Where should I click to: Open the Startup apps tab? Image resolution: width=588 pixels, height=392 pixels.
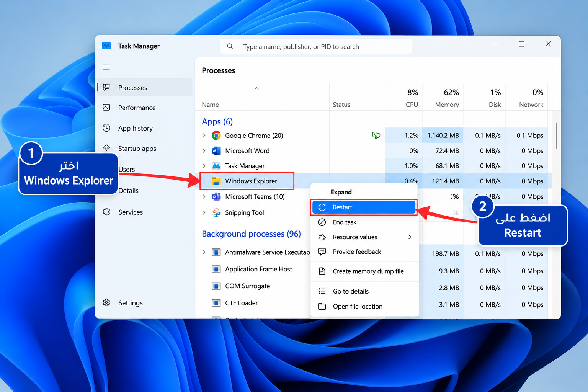pos(145,149)
